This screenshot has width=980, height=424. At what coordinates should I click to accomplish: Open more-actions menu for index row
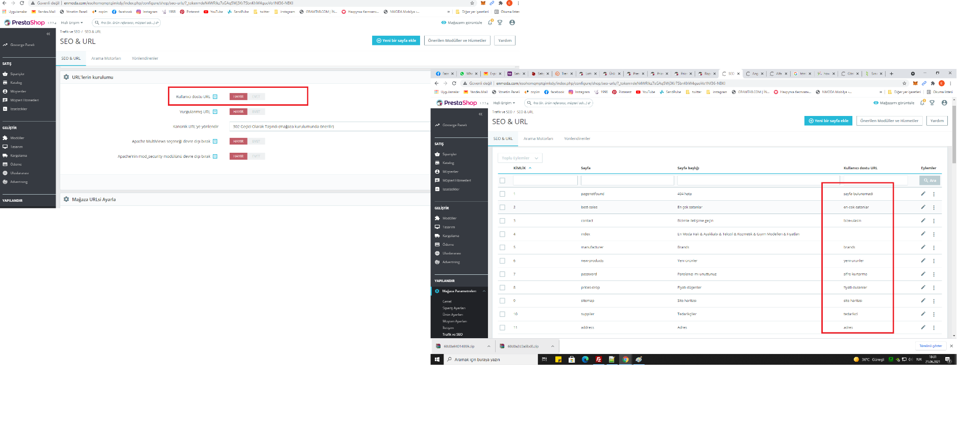pos(934,234)
